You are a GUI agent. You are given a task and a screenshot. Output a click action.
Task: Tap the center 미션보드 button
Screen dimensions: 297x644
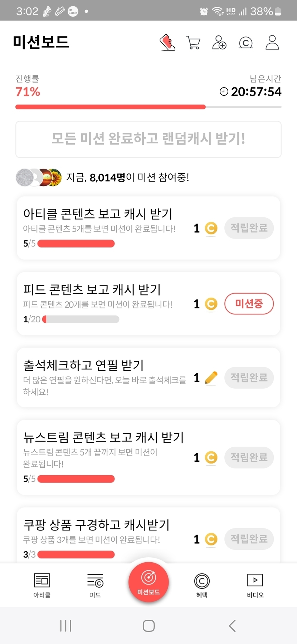(x=148, y=582)
